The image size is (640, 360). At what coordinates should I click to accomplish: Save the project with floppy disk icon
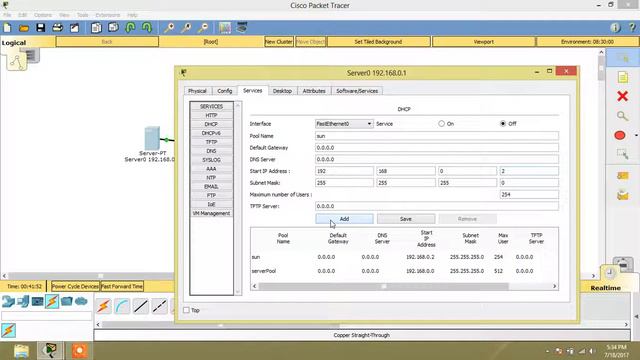(40, 28)
